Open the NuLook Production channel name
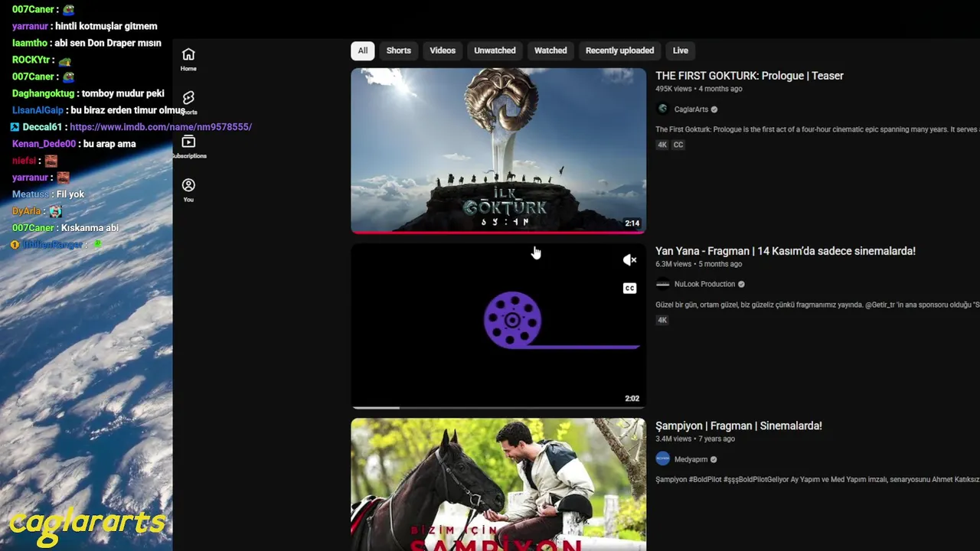Image resolution: width=980 pixels, height=551 pixels. tap(704, 284)
